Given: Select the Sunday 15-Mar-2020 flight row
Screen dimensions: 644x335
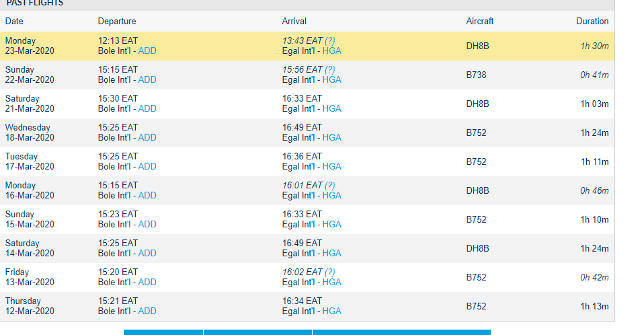Looking at the screenshot, I should (x=307, y=219).
